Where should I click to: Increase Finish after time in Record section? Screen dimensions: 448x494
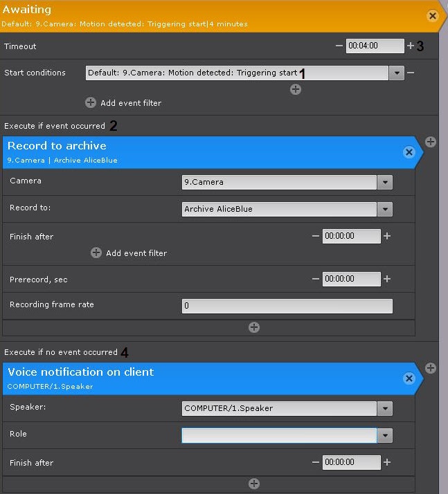tap(387, 236)
